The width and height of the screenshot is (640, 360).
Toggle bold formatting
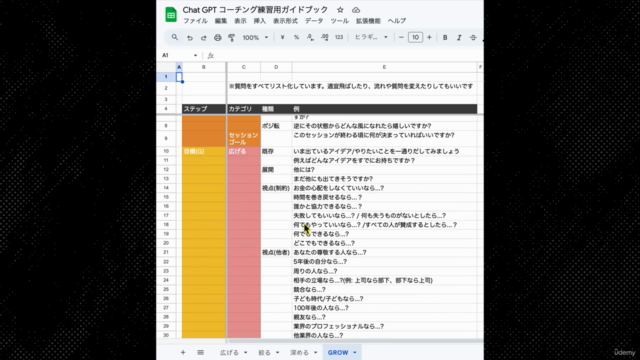[445, 38]
